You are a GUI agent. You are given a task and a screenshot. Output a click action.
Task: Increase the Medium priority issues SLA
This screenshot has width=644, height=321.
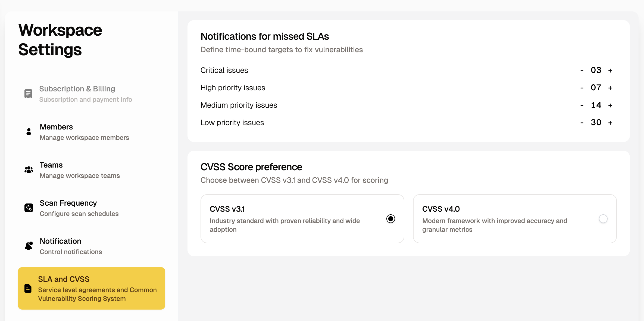coord(610,105)
